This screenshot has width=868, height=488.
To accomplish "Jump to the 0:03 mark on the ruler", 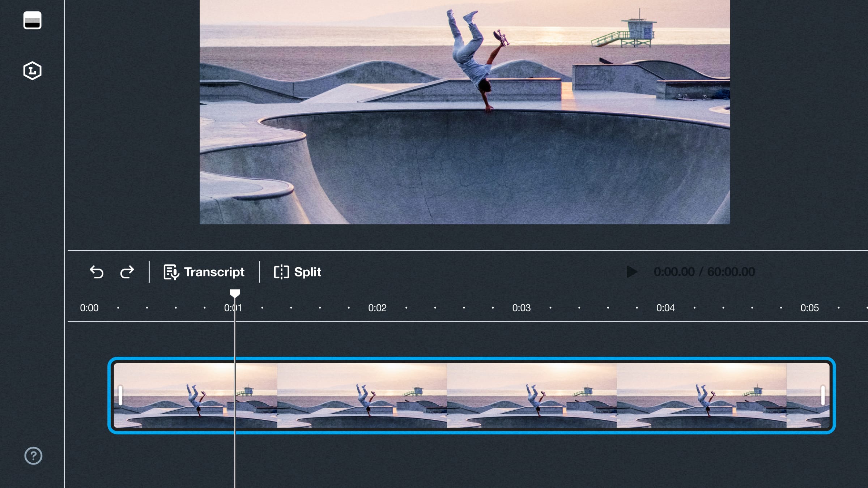I will (521, 308).
